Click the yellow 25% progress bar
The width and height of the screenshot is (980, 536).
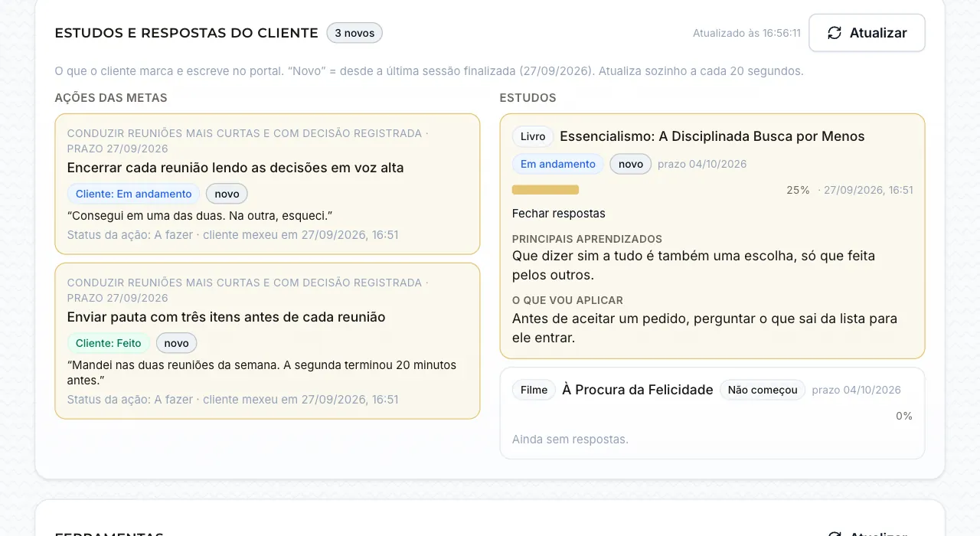[545, 190]
